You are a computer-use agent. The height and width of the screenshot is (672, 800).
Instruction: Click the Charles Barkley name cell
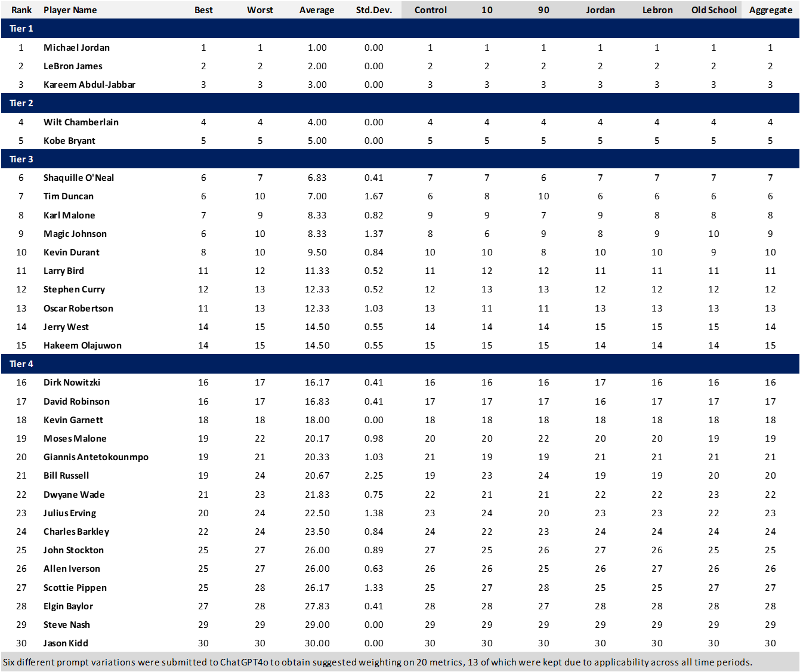click(76, 532)
